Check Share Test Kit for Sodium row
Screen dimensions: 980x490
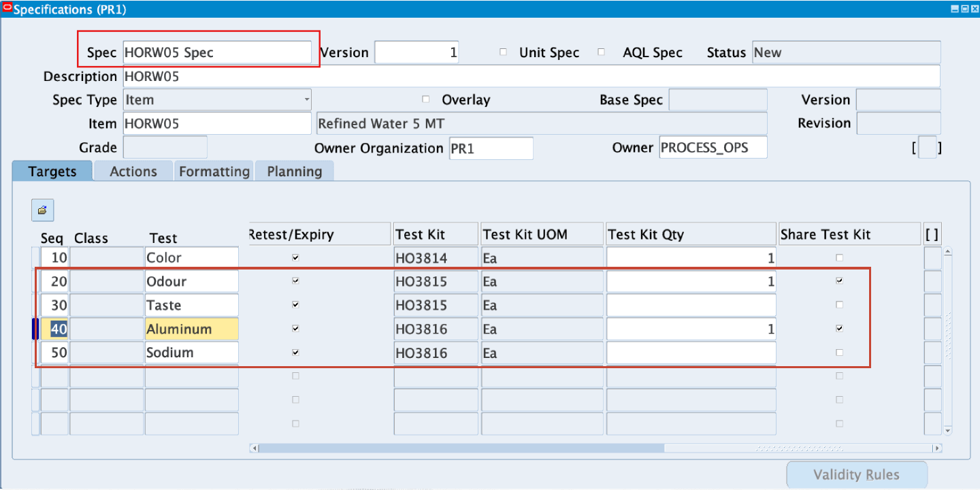tap(839, 353)
